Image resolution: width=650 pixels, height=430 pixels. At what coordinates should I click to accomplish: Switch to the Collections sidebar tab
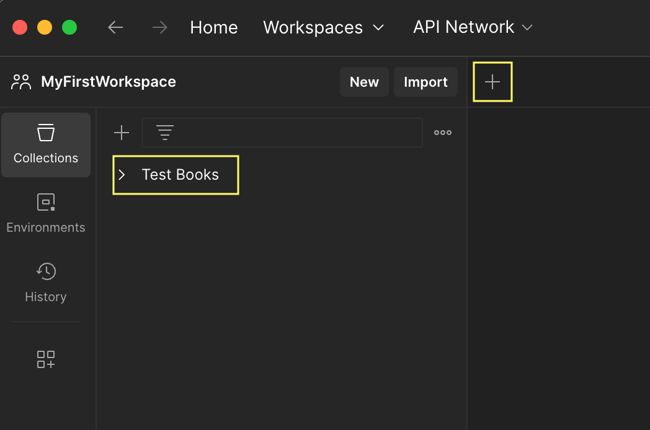point(46,145)
